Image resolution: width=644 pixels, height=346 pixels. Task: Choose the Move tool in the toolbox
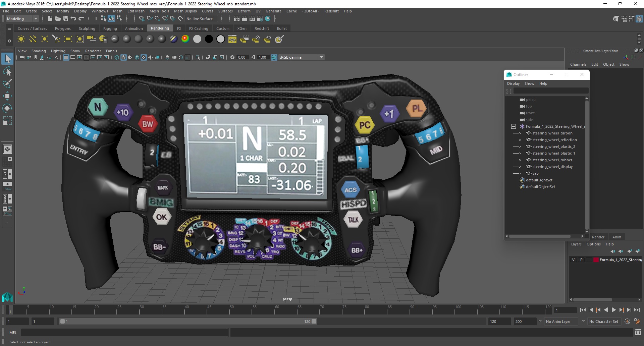[x=7, y=96]
